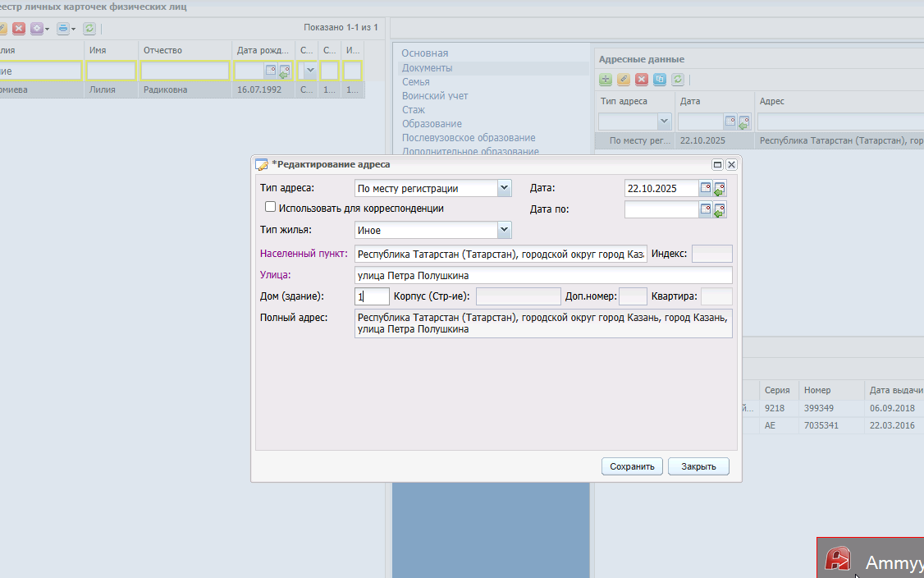The image size is (924, 578).
Task: Open calendar picker for dialog Дата field
Action: pos(706,188)
